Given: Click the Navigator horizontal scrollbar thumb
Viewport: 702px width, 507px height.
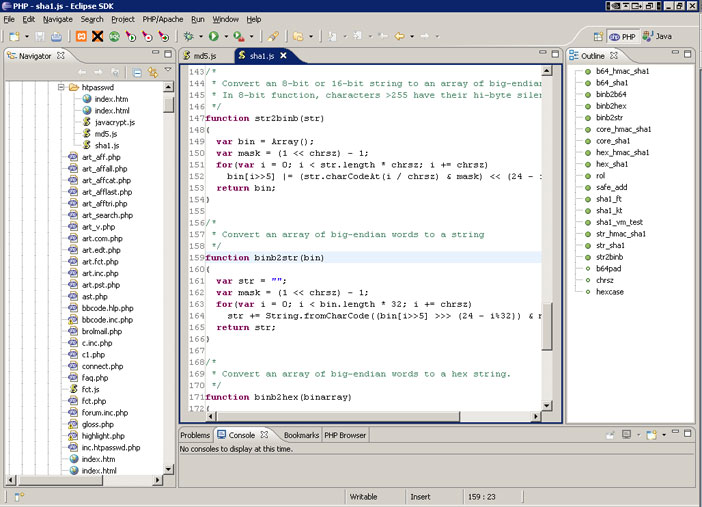Looking at the screenshot, I should (x=60, y=480).
